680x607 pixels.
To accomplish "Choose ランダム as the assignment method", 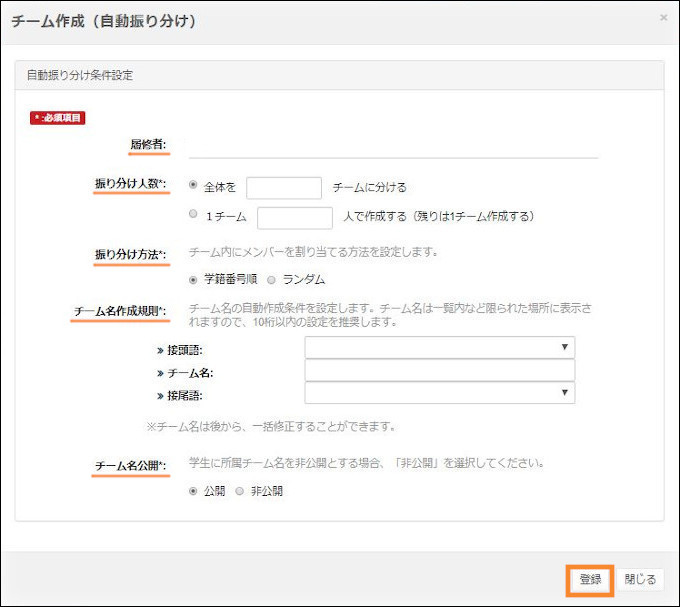I will click(273, 279).
